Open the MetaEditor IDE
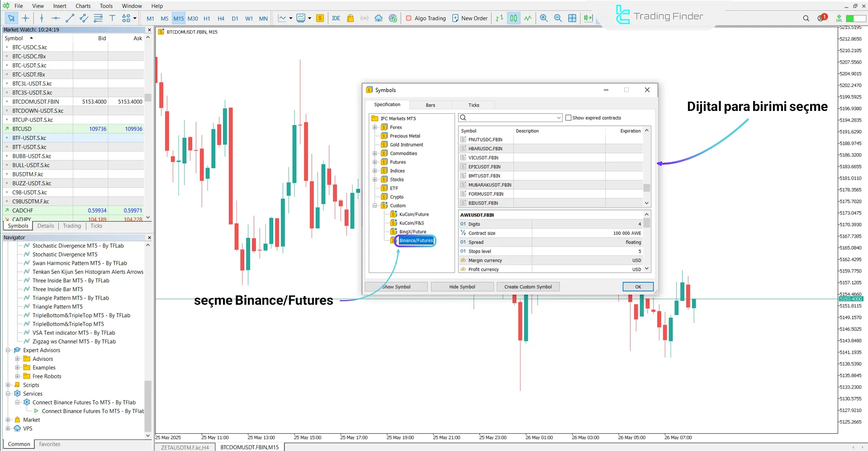 pyautogui.click(x=336, y=18)
